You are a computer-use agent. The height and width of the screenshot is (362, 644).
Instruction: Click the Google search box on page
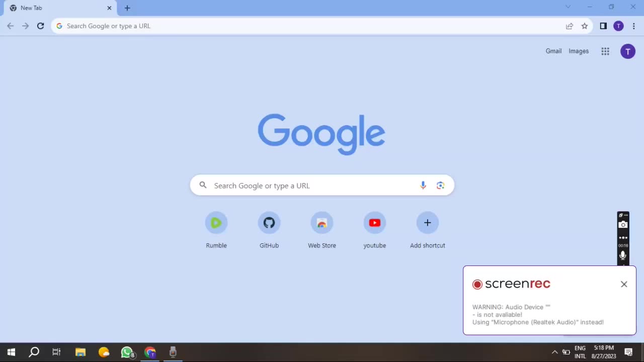(x=322, y=186)
